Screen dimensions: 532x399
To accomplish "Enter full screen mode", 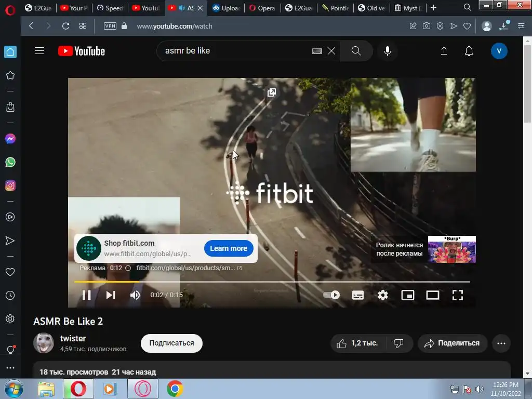I will coord(458,295).
